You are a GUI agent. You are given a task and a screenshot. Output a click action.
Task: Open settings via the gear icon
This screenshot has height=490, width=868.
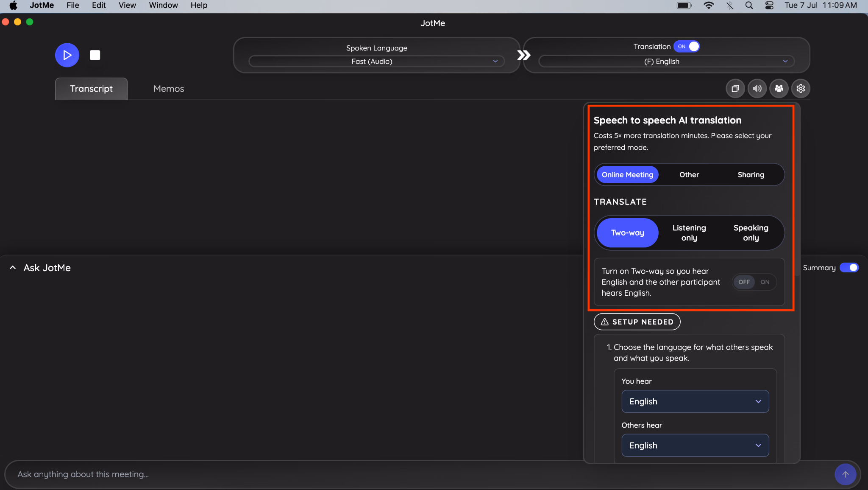pyautogui.click(x=801, y=89)
